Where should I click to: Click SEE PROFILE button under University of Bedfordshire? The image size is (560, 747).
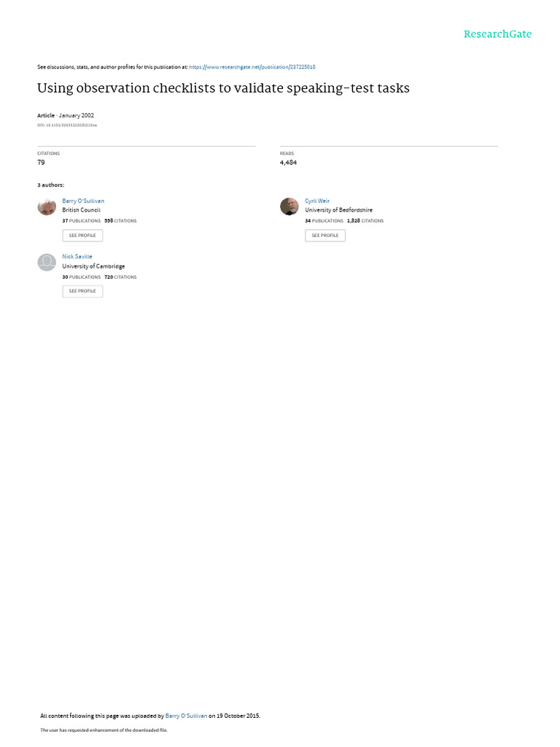tap(325, 236)
